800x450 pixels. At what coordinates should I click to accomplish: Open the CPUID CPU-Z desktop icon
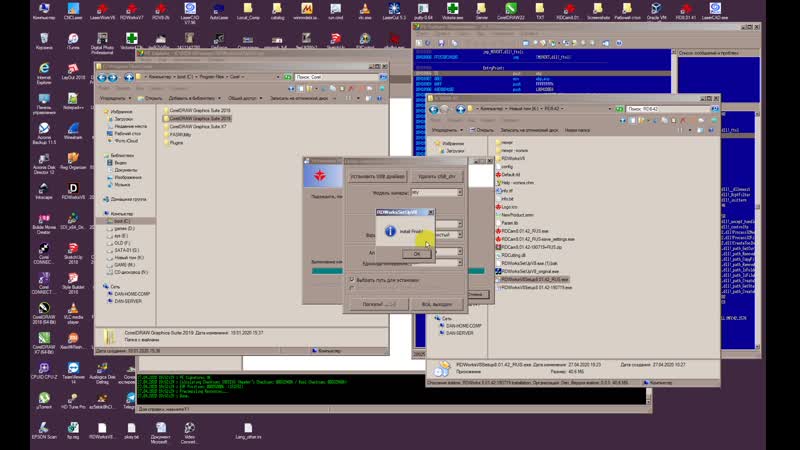click(x=44, y=370)
